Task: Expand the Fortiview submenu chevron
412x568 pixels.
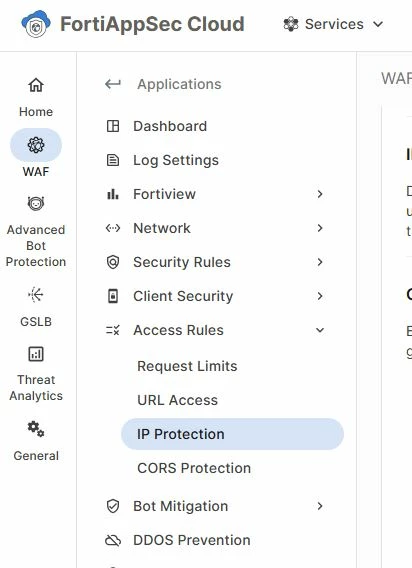Action: click(x=320, y=194)
